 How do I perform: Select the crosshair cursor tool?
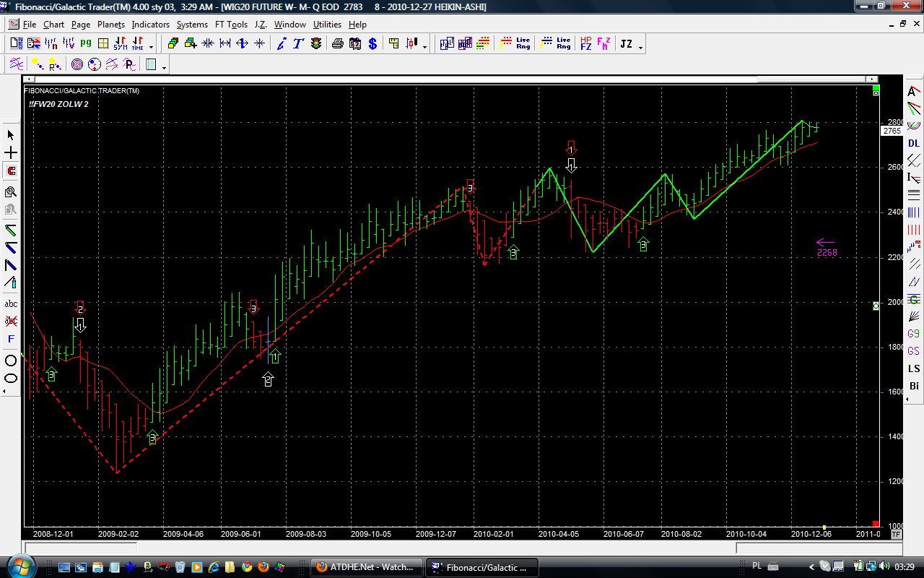click(11, 153)
